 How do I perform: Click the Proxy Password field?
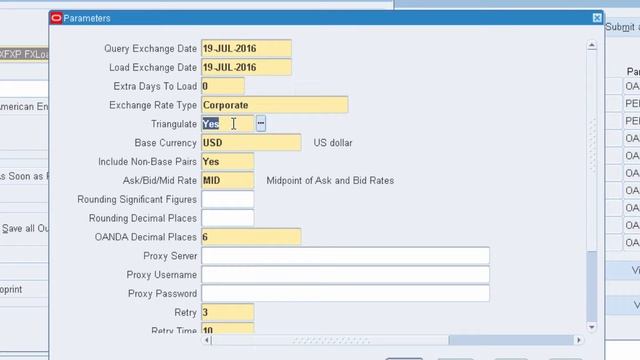pos(345,293)
